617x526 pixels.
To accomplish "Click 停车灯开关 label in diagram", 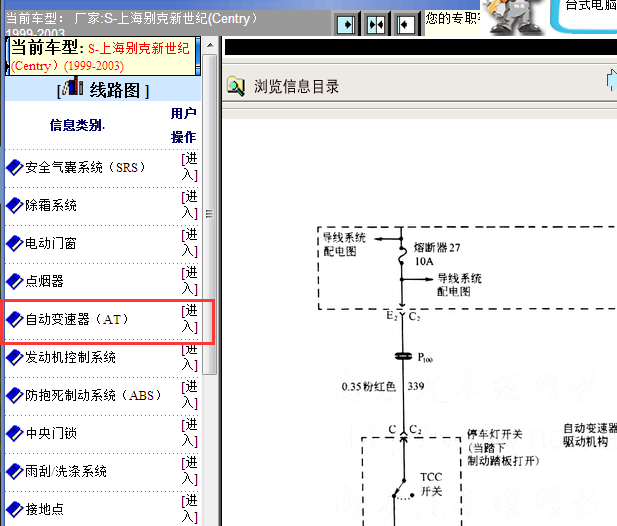I will pyautogui.click(x=495, y=434).
